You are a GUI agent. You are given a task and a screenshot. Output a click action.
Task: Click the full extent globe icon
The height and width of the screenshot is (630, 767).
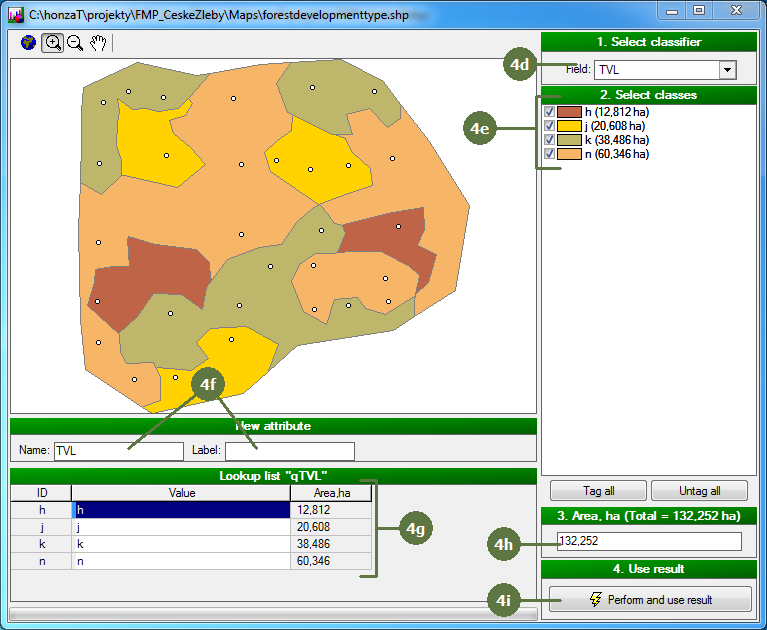click(28, 43)
